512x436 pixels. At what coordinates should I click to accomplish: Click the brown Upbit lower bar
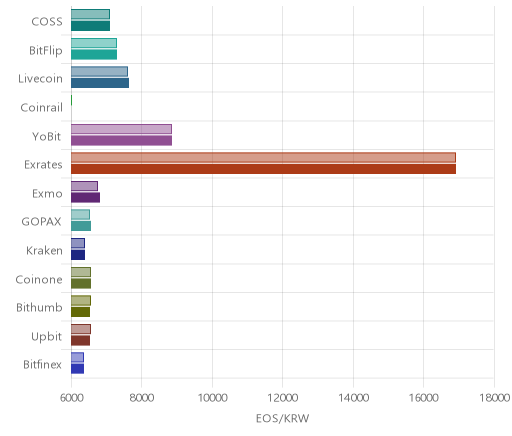tap(80, 341)
